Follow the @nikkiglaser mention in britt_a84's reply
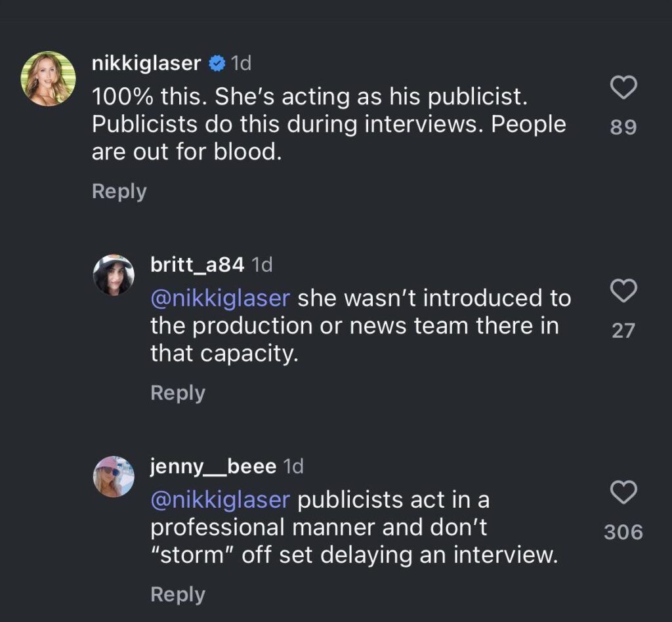 [x=220, y=298]
